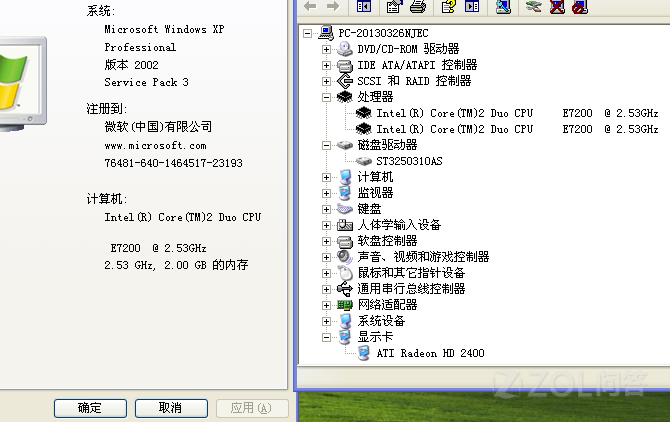Click the SCSI and RAID controller icon
Screen dimensions: 670x422
344,81
